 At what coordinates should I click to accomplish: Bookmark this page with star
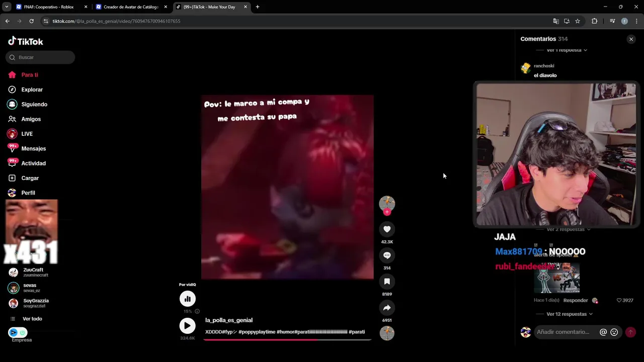(x=578, y=21)
